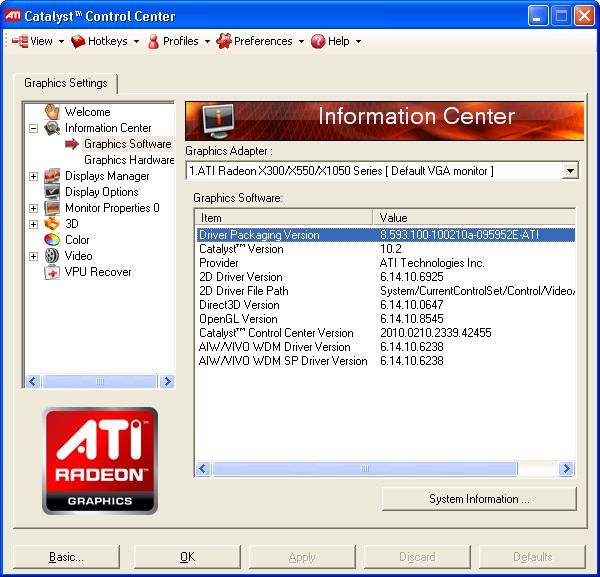600x577 pixels.
Task: Click the dropdown arrow next to View
Action: click(61, 41)
